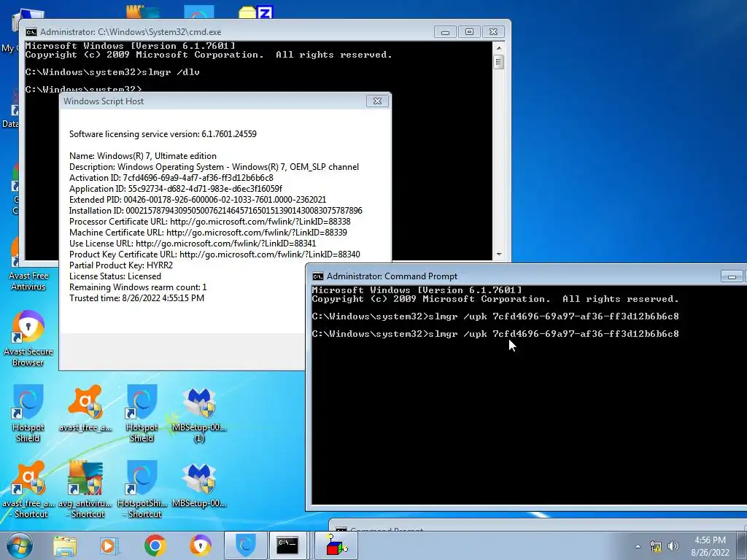Open the volume speaker tray icon
The image size is (747, 560).
[673, 546]
